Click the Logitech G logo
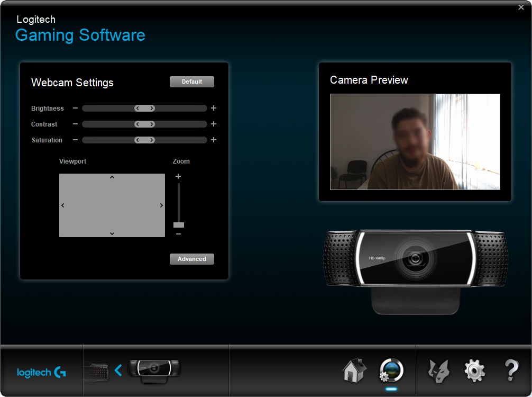 click(41, 373)
